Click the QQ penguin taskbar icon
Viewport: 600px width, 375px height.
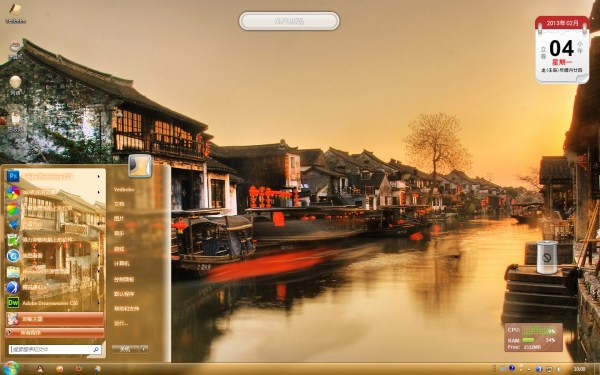(x=39, y=369)
